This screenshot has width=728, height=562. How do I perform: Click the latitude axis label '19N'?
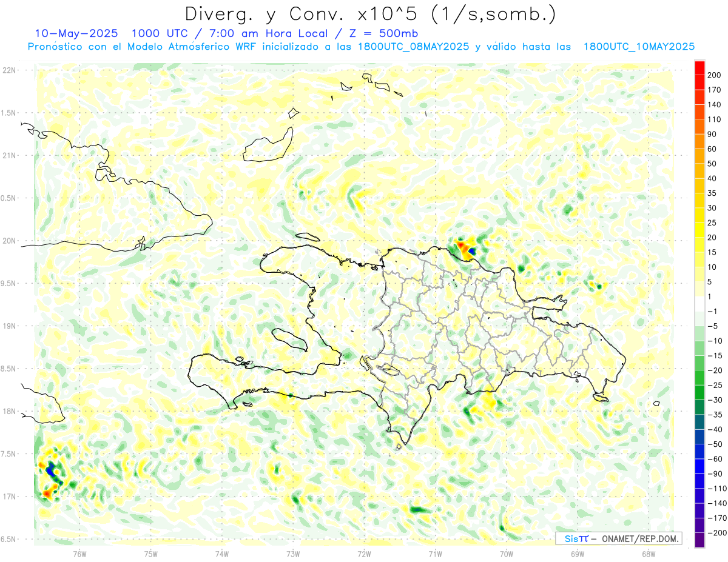click(x=9, y=326)
